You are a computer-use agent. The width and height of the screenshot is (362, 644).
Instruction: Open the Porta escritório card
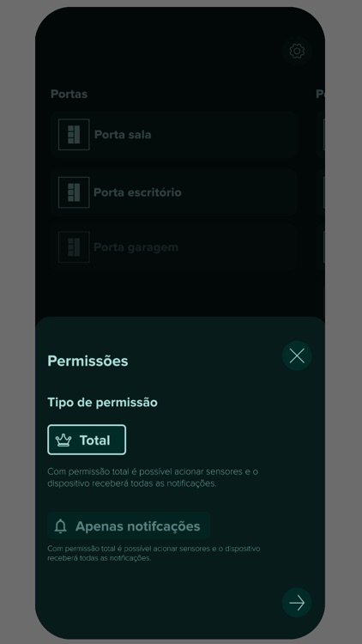click(173, 192)
